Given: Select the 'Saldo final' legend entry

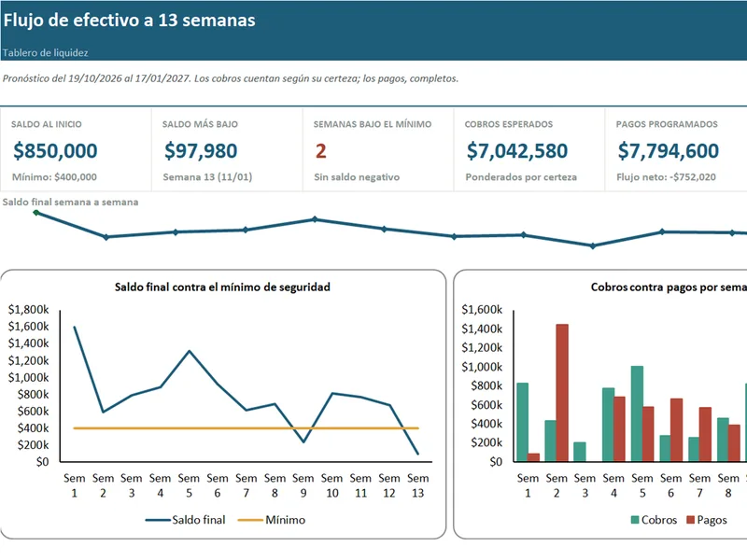Looking at the screenshot, I should [x=185, y=520].
